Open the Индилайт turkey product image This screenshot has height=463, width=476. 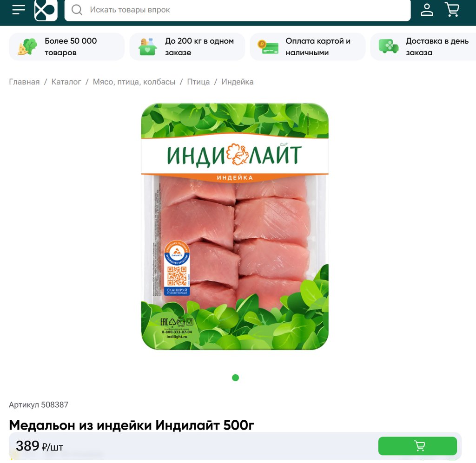tap(235, 227)
